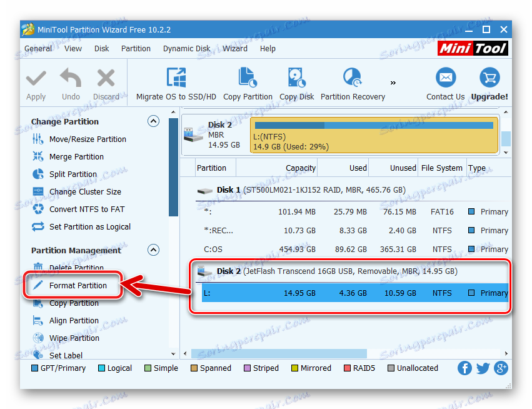Viewport: 532px width, 409px height.
Task: Click Format Partition in sidebar
Action: coord(70,285)
